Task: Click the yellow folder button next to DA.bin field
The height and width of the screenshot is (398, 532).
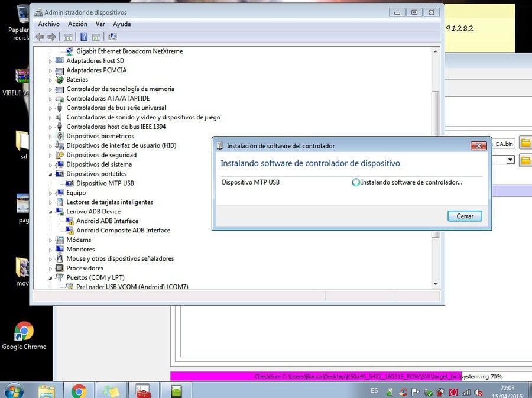Action: pyautogui.click(x=525, y=143)
